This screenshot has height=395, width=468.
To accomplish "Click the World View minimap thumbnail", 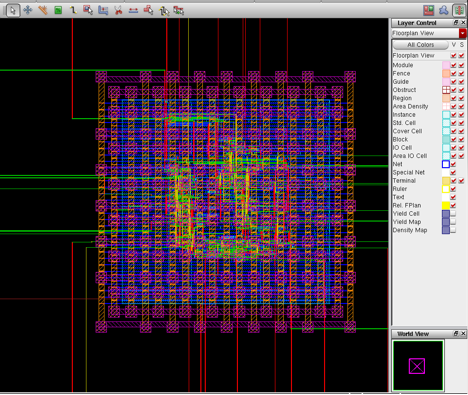I will (x=418, y=365).
